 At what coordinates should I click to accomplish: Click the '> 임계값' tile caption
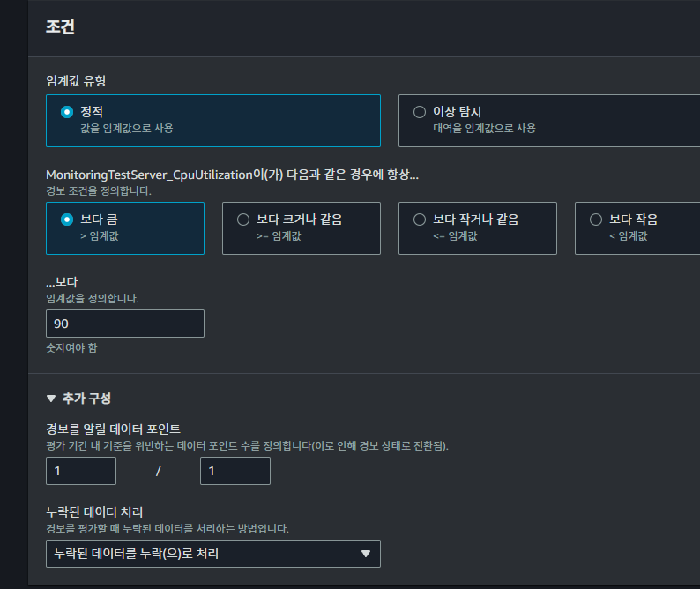(101, 235)
